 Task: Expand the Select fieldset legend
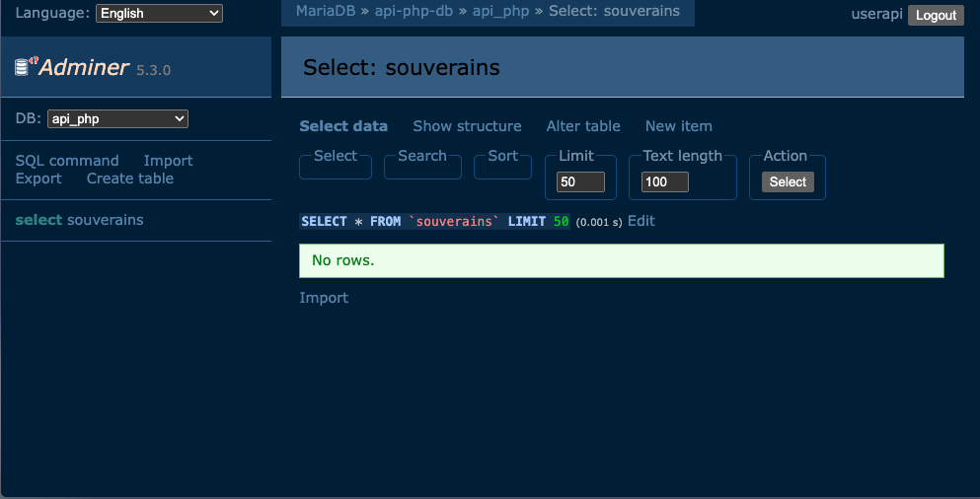tap(336, 156)
